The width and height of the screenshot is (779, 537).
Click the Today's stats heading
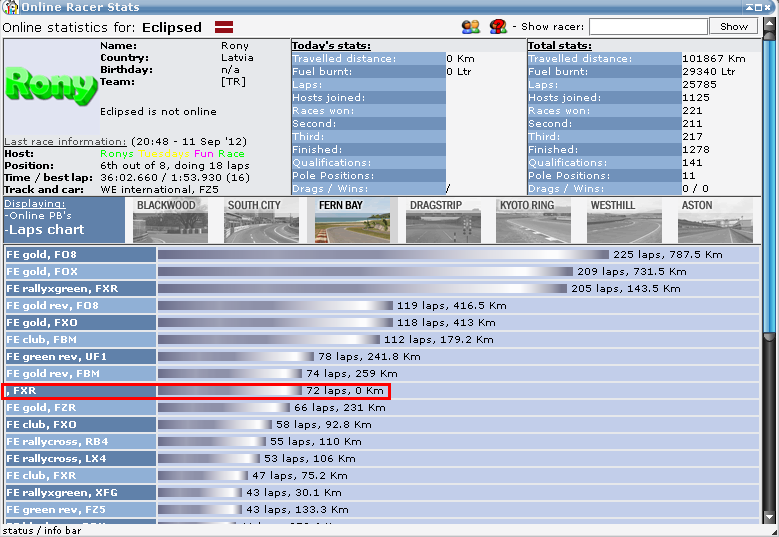click(x=331, y=46)
